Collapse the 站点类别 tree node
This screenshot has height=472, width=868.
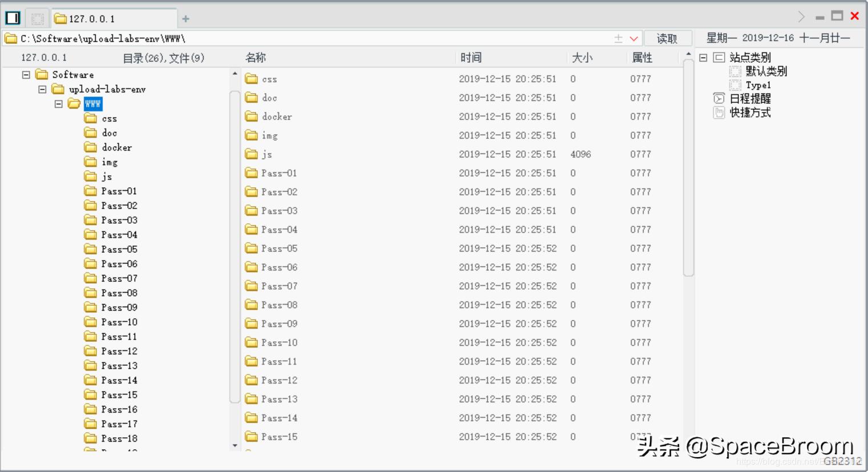[x=702, y=57]
